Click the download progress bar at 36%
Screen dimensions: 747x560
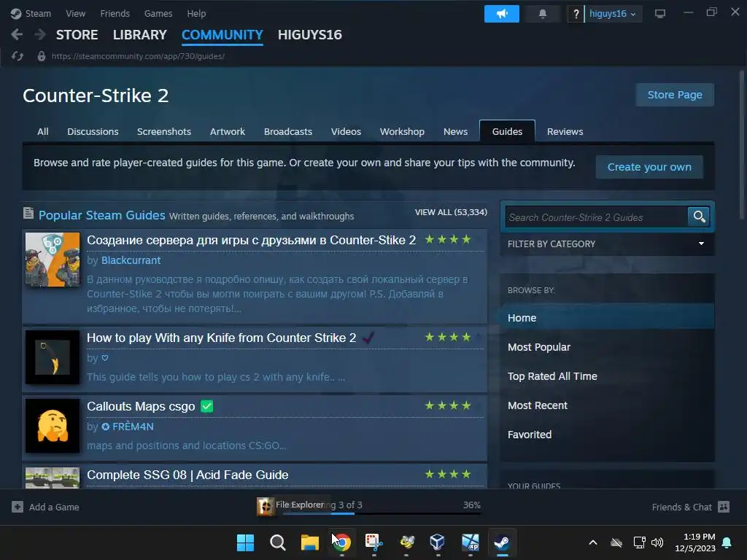pyautogui.click(x=381, y=513)
